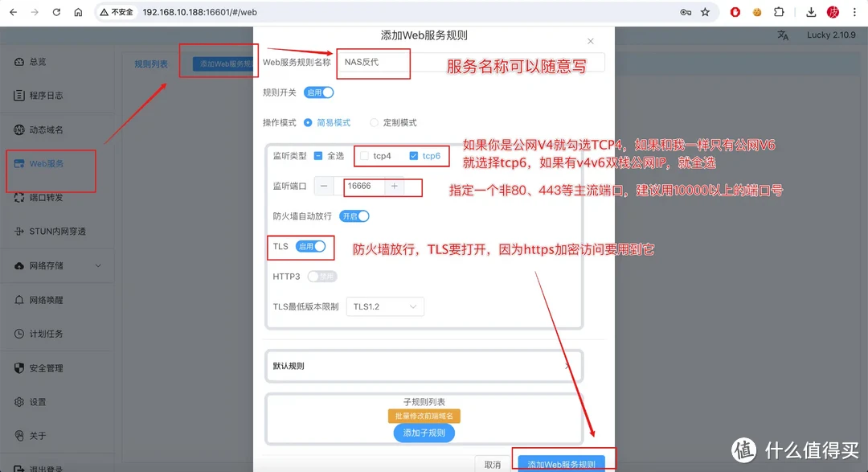Select the 定制模式 radio option
The image size is (868, 472).
point(375,123)
